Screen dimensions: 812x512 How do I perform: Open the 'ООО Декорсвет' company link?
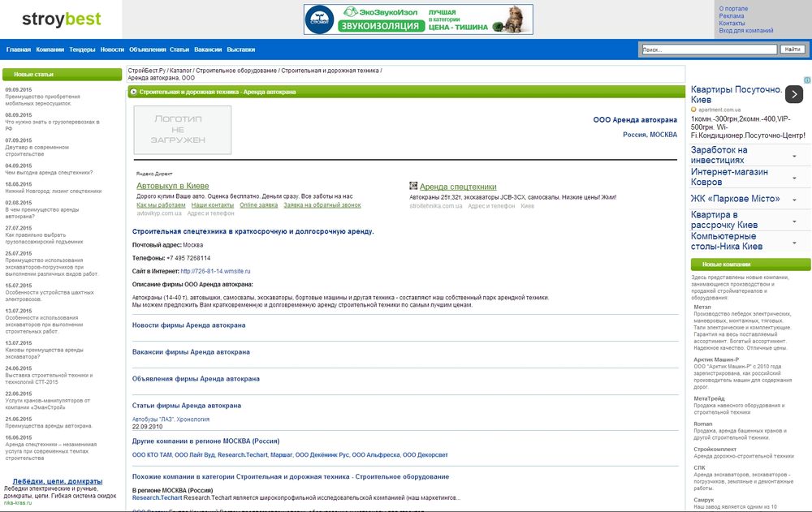point(425,455)
